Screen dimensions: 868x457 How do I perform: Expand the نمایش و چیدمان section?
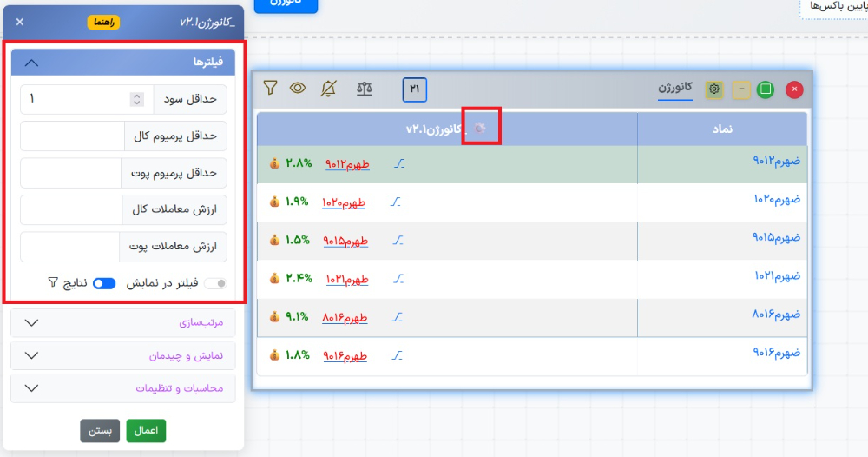coord(32,356)
